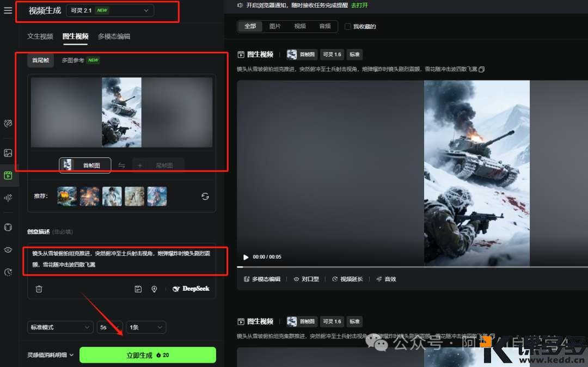This screenshot has height=367, width=588.
Task: Open the 可灵 2.1 model dropdown
Action: point(110,10)
